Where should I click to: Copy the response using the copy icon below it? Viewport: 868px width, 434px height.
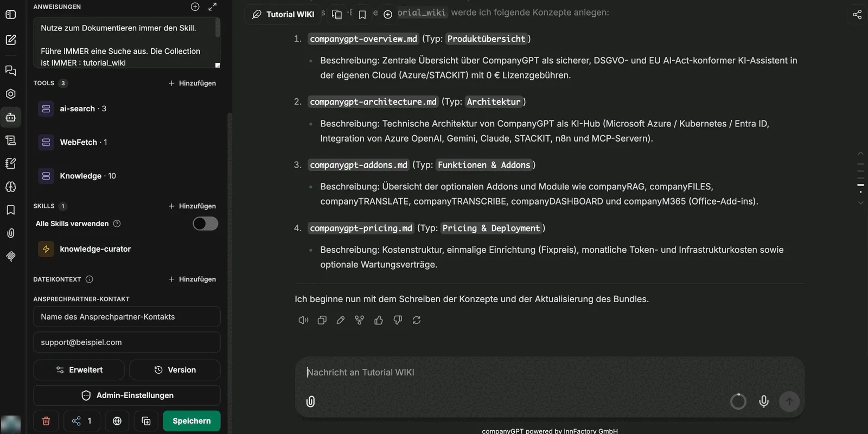coord(322,320)
